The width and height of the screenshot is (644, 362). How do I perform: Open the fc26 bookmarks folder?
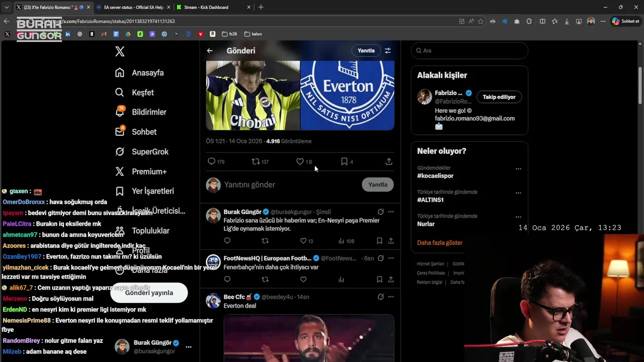(x=229, y=34)
